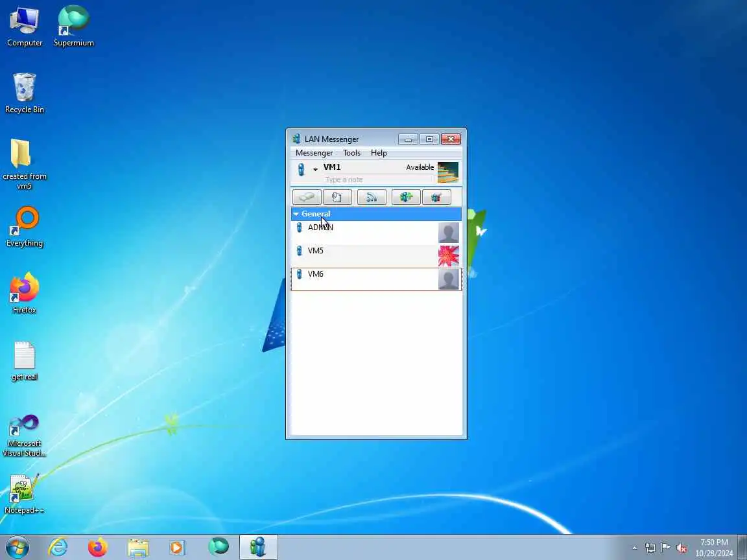747x560 pixels.
Task: Click the network tray icon
Action: coord(650,548)
